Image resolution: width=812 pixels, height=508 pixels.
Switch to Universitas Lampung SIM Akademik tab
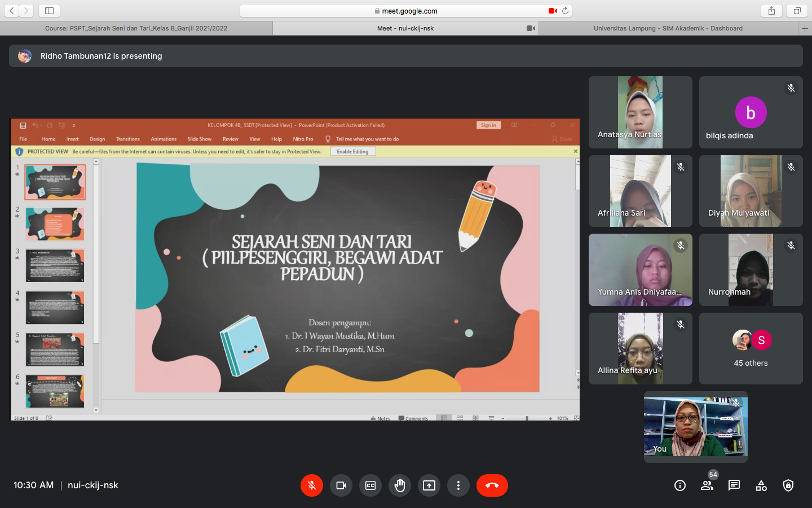[668, 28]
